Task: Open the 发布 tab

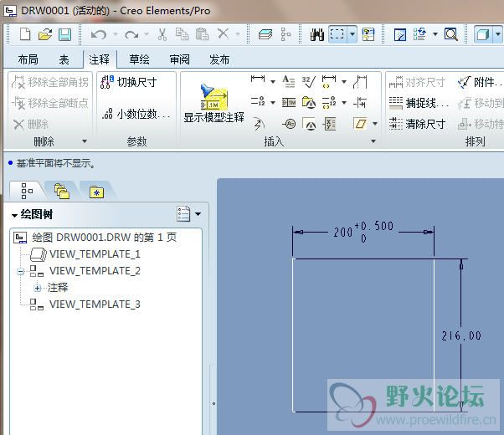Action: pyautogui.click(x=219, y=59)
